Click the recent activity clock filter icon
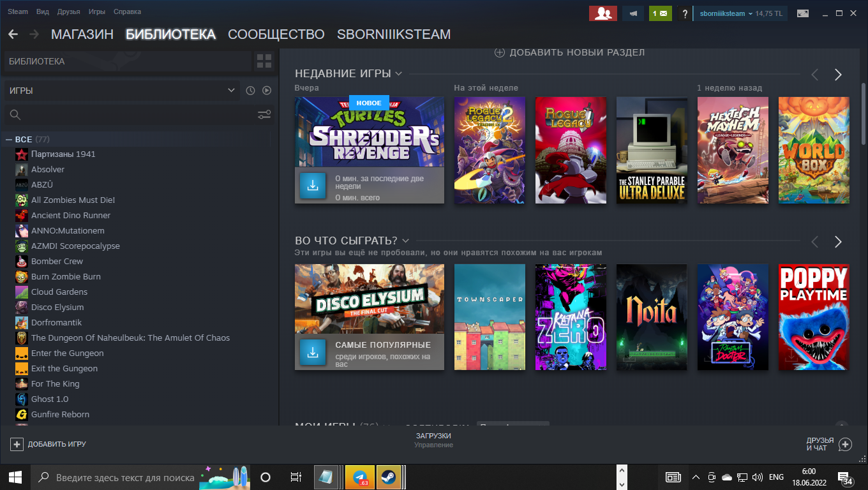The height and width of the screenshot is (490, 868). (x=250, y=91)
